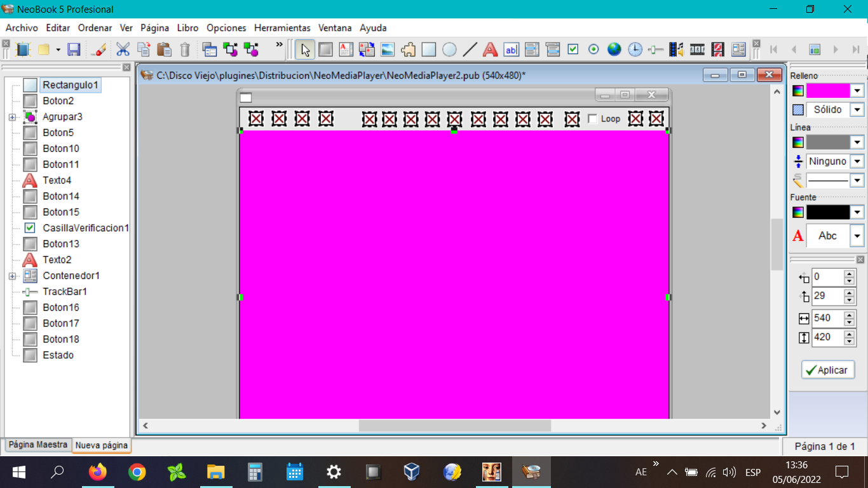The width and height of the screenshot is (868, 488).
Task: Click the Cut scissors icon
Action: tap(123, 50)
